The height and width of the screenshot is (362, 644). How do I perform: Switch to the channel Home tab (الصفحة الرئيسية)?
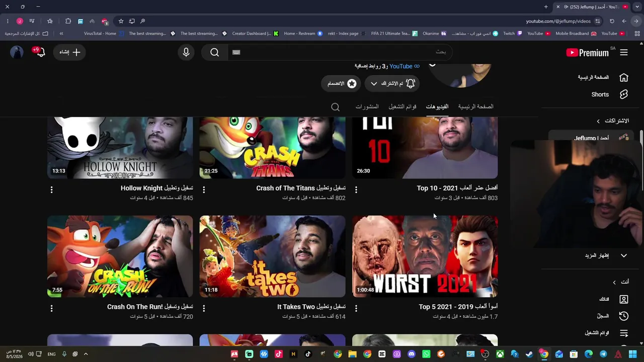[x=475, y=107]
